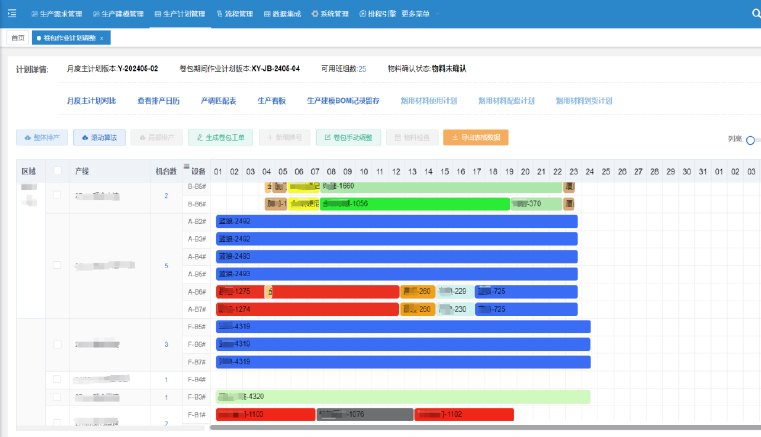Select the red 1102 bar on row F-B1#

(x=464, y=414)
